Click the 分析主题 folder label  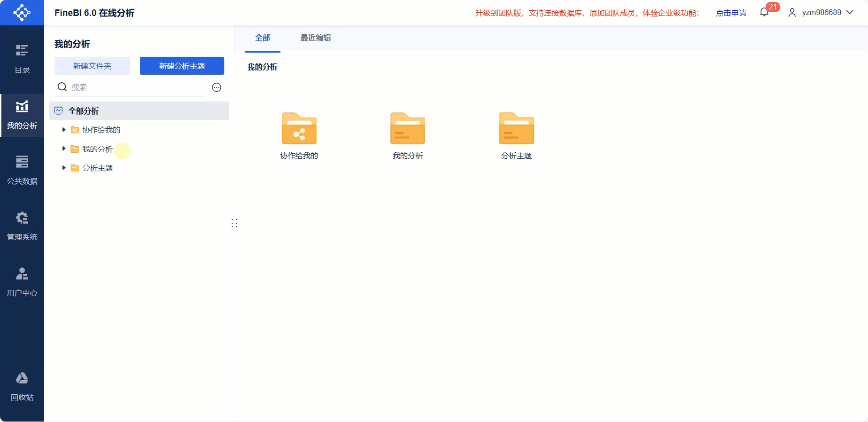(516, 156)
